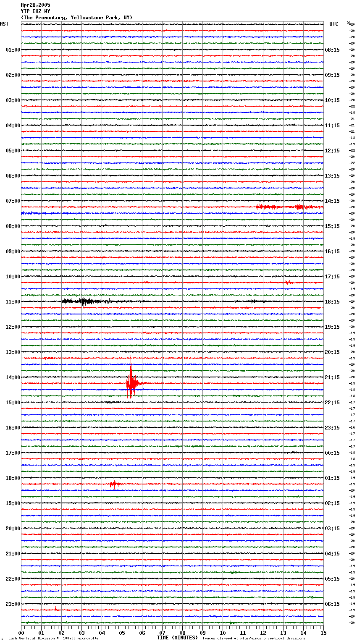Select the 06:00 MST time label
The image size is (357, 644).
click(13, 176)
